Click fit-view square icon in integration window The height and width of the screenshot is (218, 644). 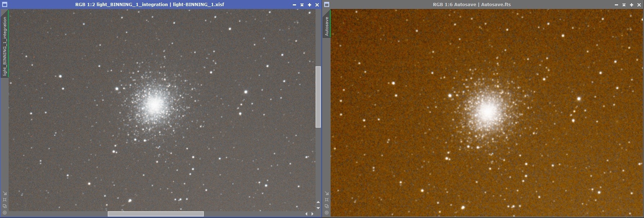coord(5,200)
